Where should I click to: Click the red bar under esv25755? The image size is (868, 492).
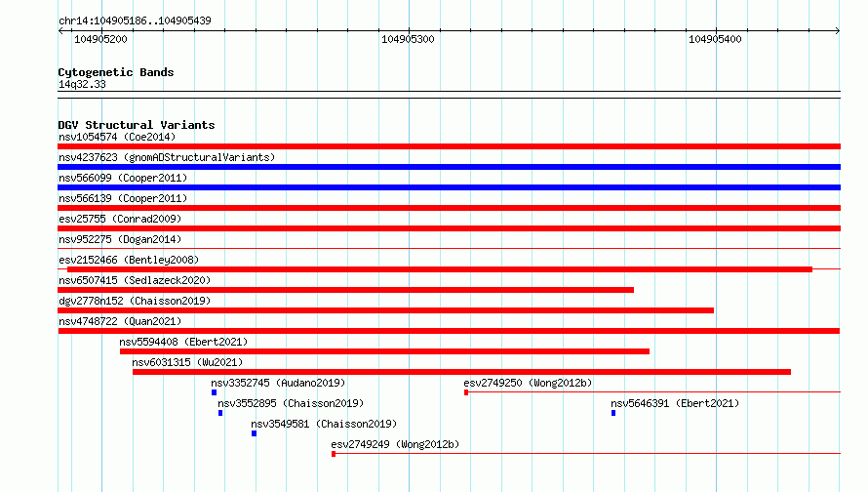point(449,228)
